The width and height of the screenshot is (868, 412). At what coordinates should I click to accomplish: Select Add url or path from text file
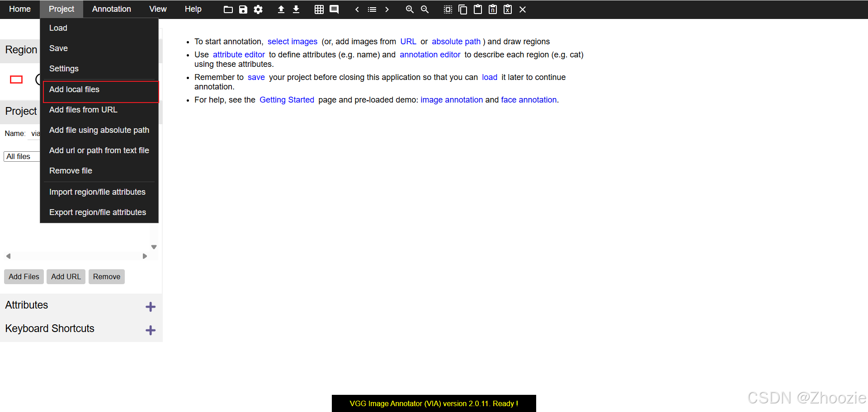99,150
